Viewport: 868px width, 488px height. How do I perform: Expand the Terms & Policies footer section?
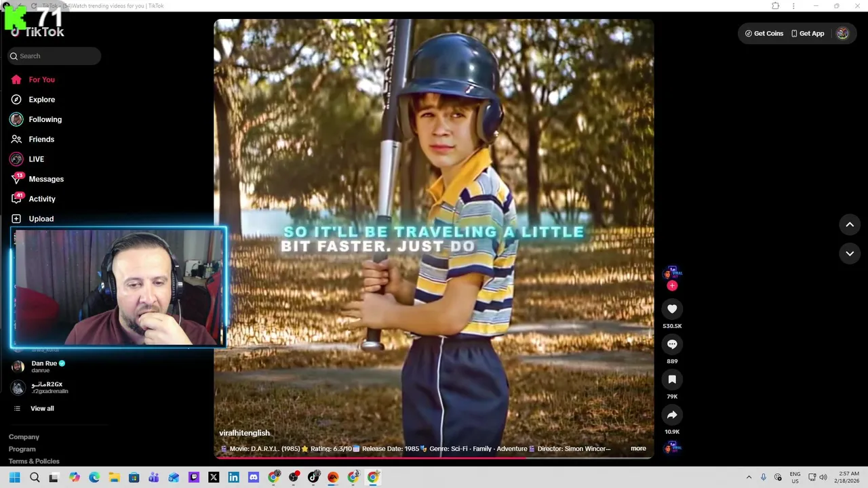point(34,462)
